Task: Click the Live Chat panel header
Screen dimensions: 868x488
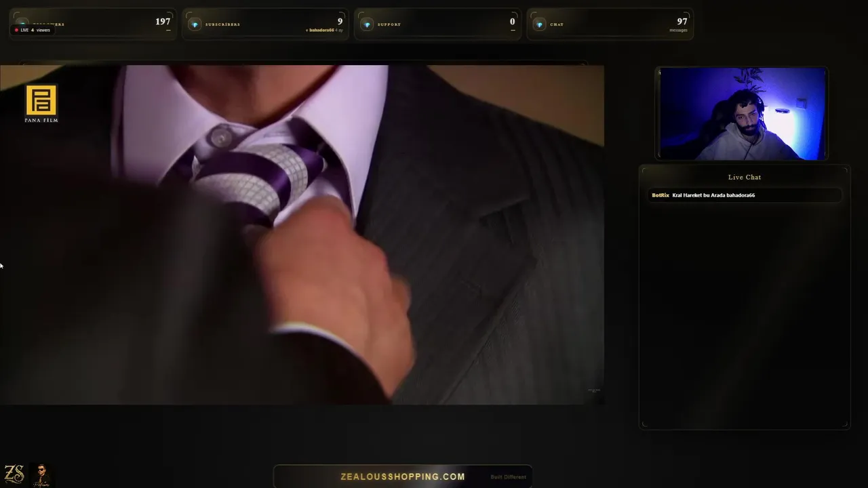Action: pyautogui.click(x=745, y=177)
